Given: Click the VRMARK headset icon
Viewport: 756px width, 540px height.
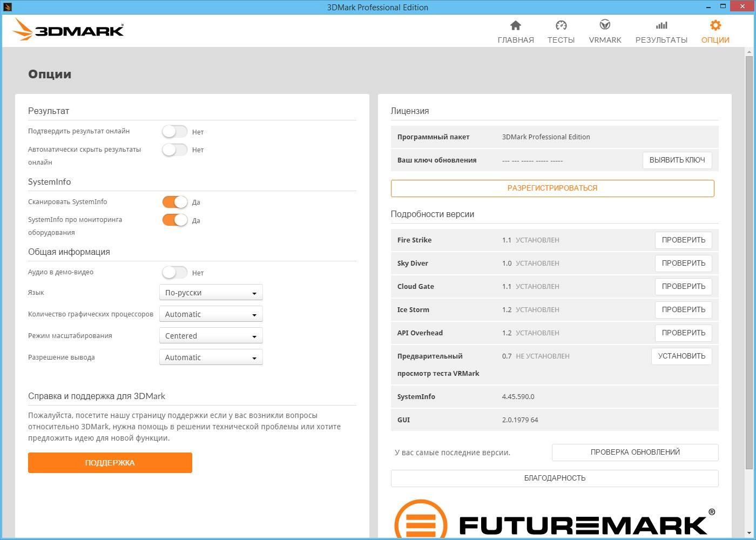Looking at the screenshot, I should 605,25.
